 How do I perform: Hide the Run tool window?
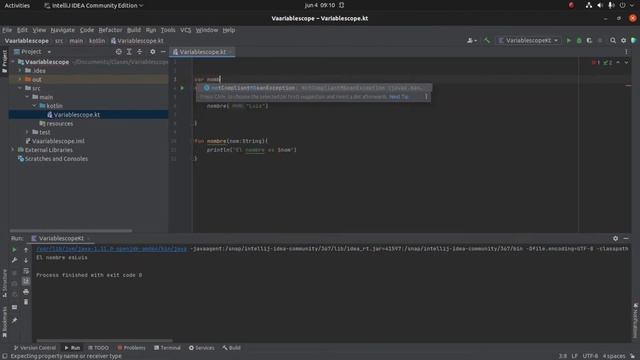[x=626, y=238]
